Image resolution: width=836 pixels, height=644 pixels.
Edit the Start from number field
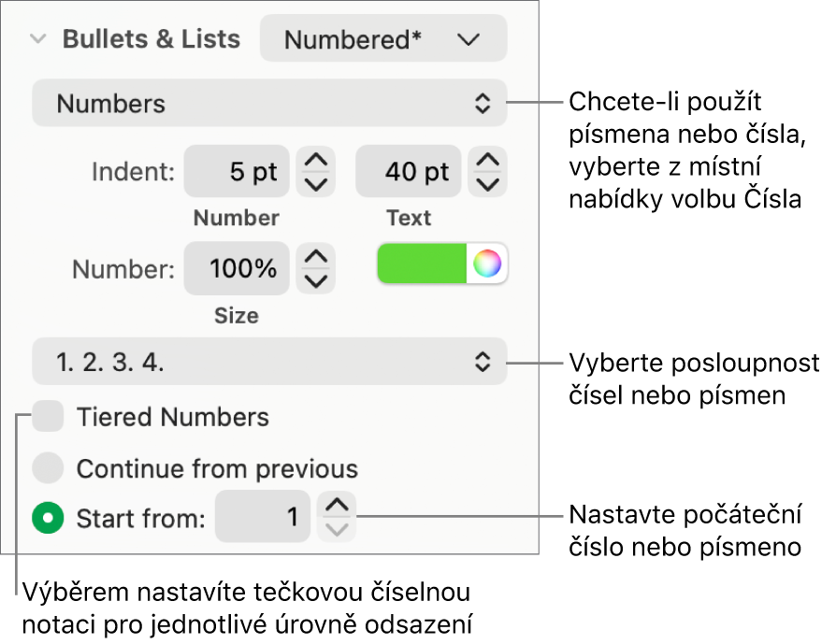point(263,519)
